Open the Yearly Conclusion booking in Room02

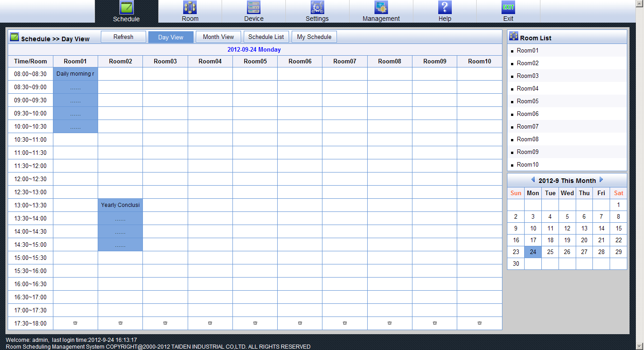(120, 205)
